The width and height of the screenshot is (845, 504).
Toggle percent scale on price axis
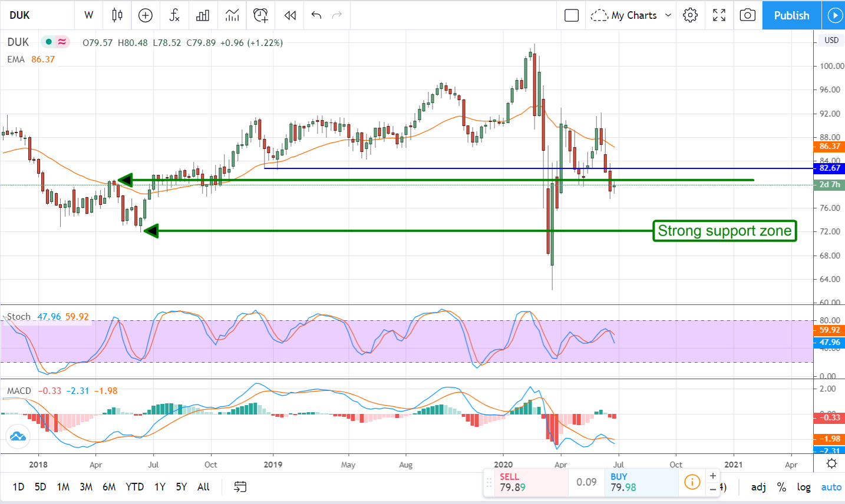tap(781, 487)
